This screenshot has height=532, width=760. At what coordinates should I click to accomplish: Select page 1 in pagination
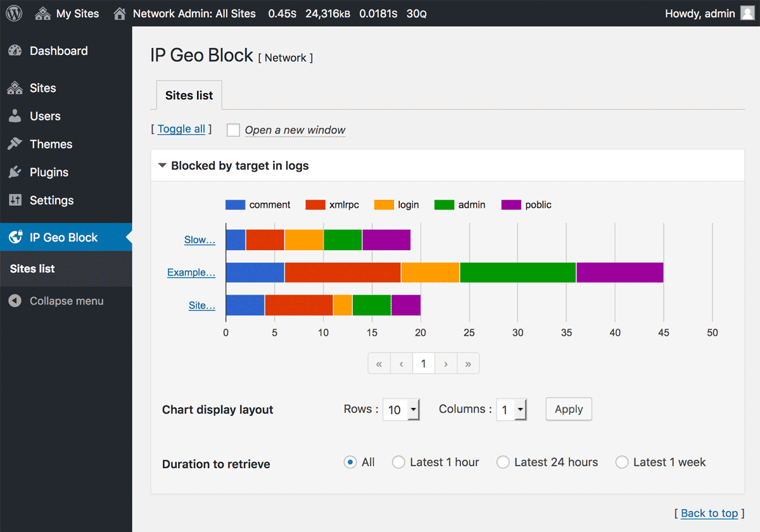pos(424,364)
